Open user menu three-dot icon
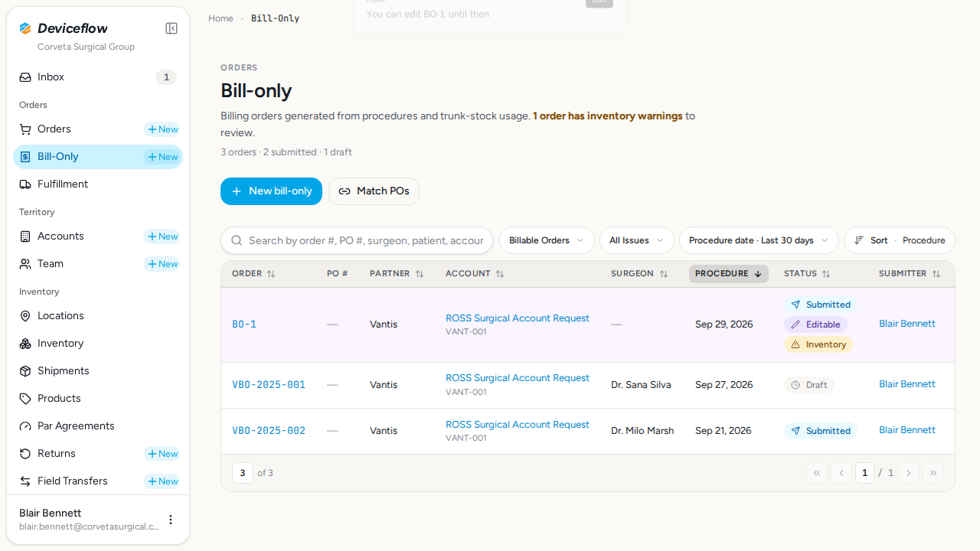980x551 pixels. (x=171, y=520)
